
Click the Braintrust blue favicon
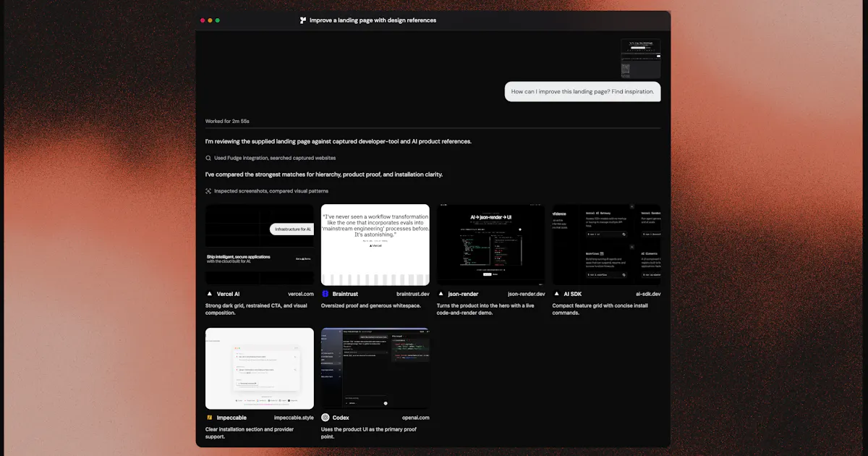tap(325, 294)
